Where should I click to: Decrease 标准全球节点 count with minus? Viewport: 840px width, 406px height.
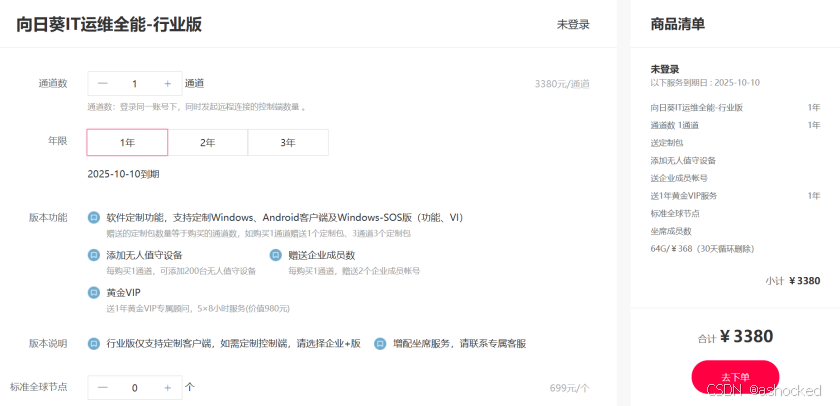coord(103,387)
